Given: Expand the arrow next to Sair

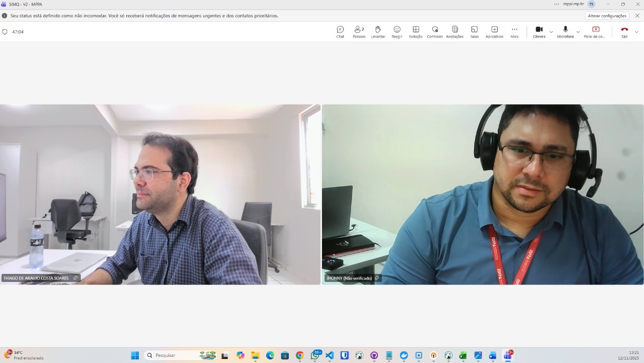Looking at the screenshot, I should coord(636,32).
